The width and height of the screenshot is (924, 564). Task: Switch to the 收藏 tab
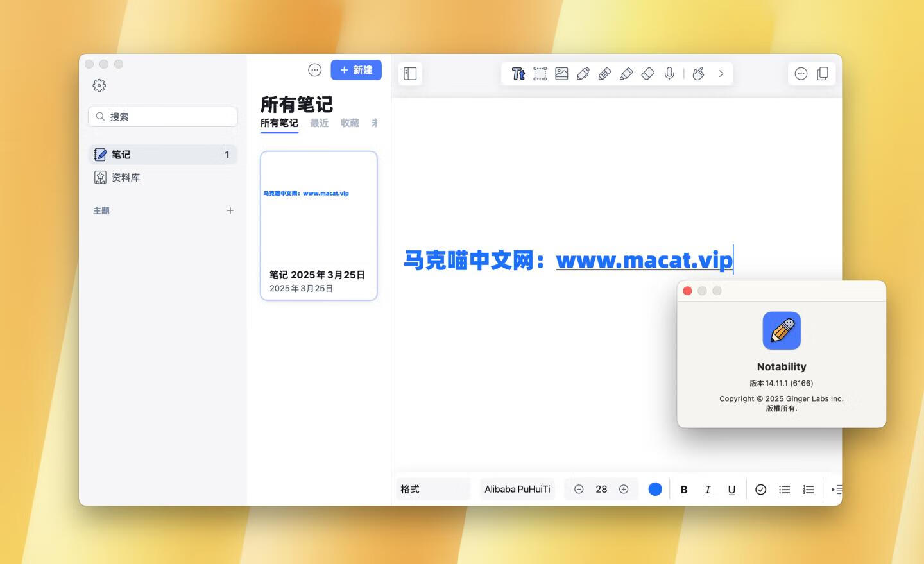tap(350, 123)
